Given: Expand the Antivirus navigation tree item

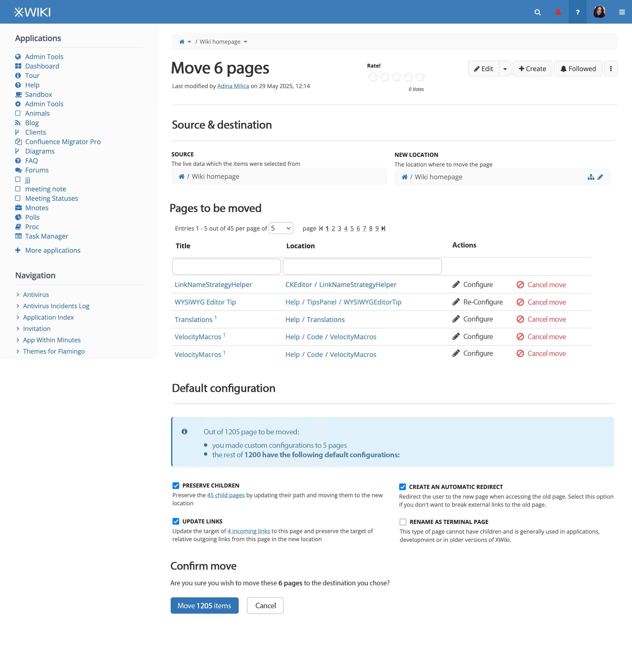Looking at the screenshot, I should click(x=17, y=294).
